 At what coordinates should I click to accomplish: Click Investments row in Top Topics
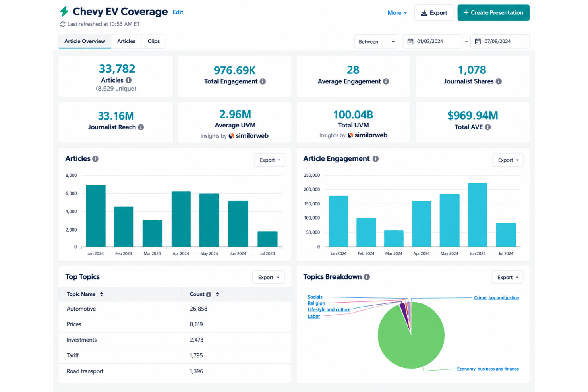(x=175, y=340)
